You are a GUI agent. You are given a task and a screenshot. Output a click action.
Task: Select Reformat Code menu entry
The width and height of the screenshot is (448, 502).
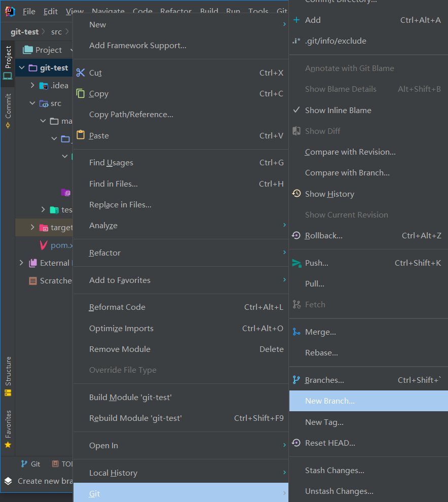coord(181,307)
